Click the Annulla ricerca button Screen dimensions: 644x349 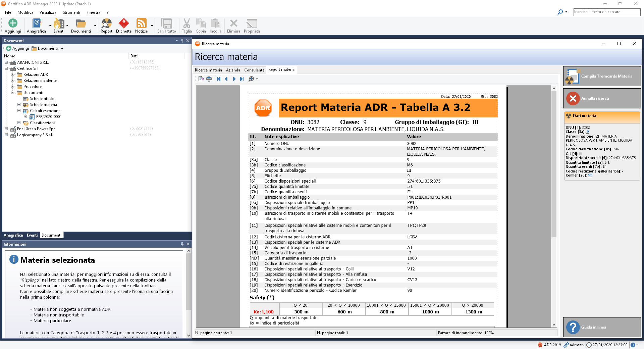[x=602, y=98]
